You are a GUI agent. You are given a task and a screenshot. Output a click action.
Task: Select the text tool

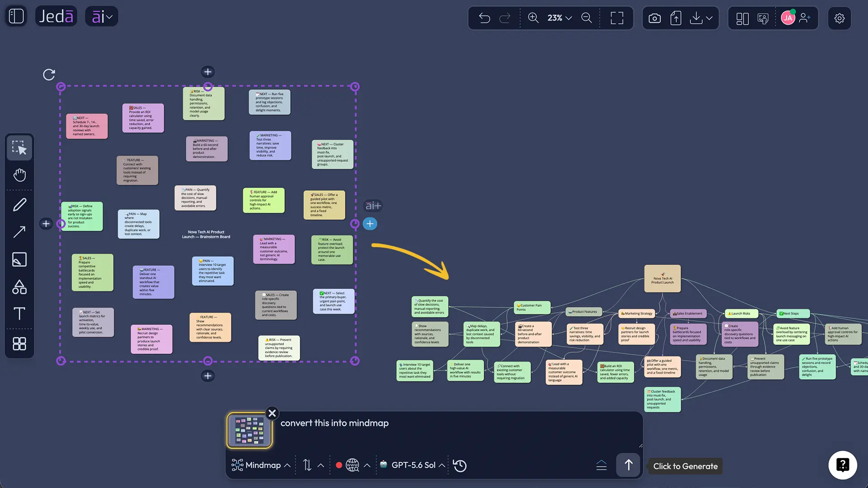coord(19,314)
